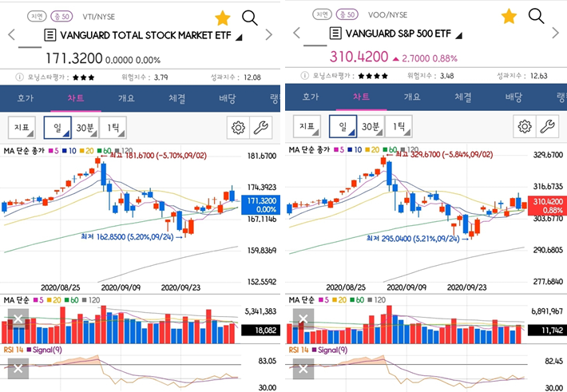Screen dimensions: 567x392
Task: Switch to 체결 tab on VOO screen
Action: (x=462, y=97)
